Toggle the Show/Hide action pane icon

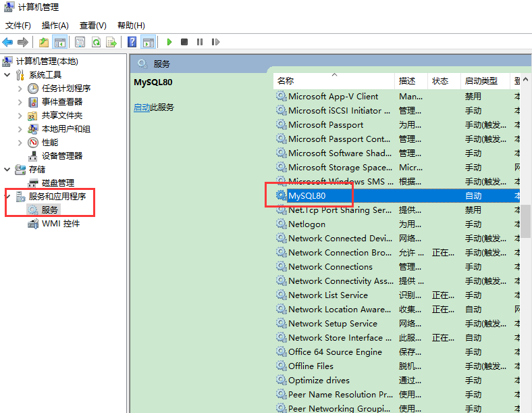[x=149, y=42]
